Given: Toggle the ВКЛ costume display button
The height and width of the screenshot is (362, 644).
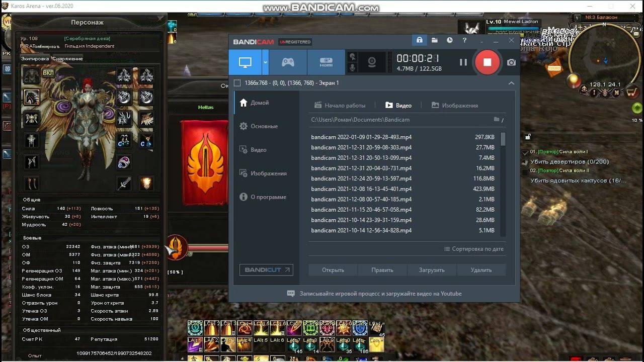Looking at the screenshot, I should pos(48,73).
